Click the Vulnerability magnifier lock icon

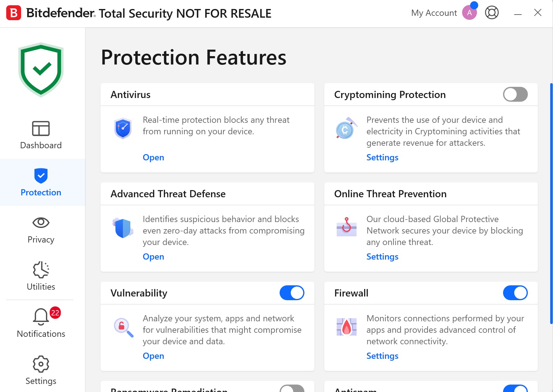124,327
